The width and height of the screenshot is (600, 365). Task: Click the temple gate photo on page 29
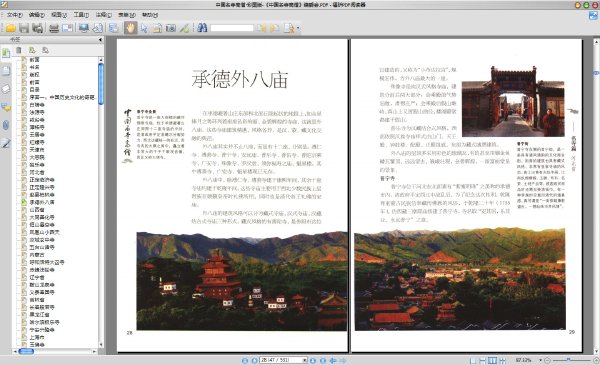coord(513,102)
